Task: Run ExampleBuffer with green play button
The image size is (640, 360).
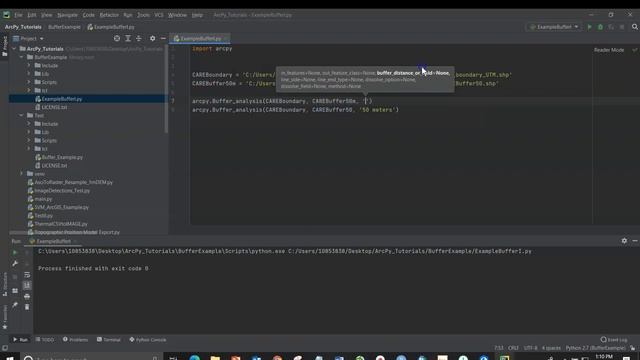Action: pos(589,27)
